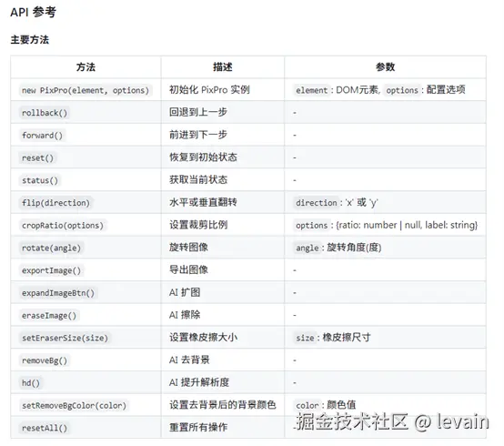Click parameter 'options : {ratio: number | null, label: string}'
This screenshot has width=504, height=446.
tap(386, 225)
